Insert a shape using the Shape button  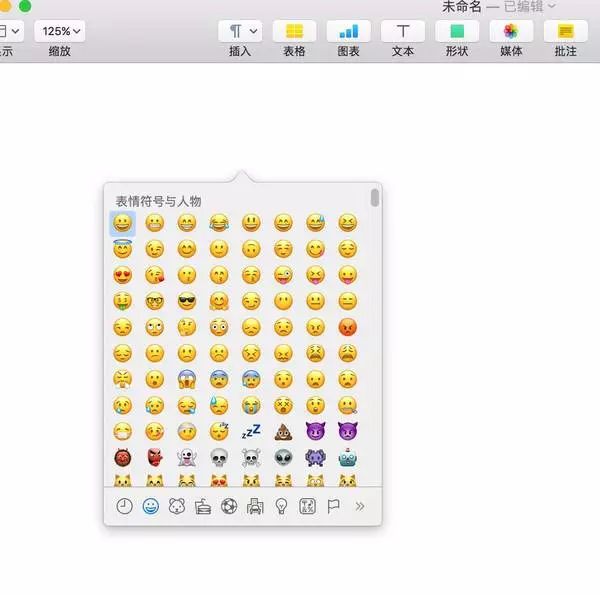pos(457,31)
